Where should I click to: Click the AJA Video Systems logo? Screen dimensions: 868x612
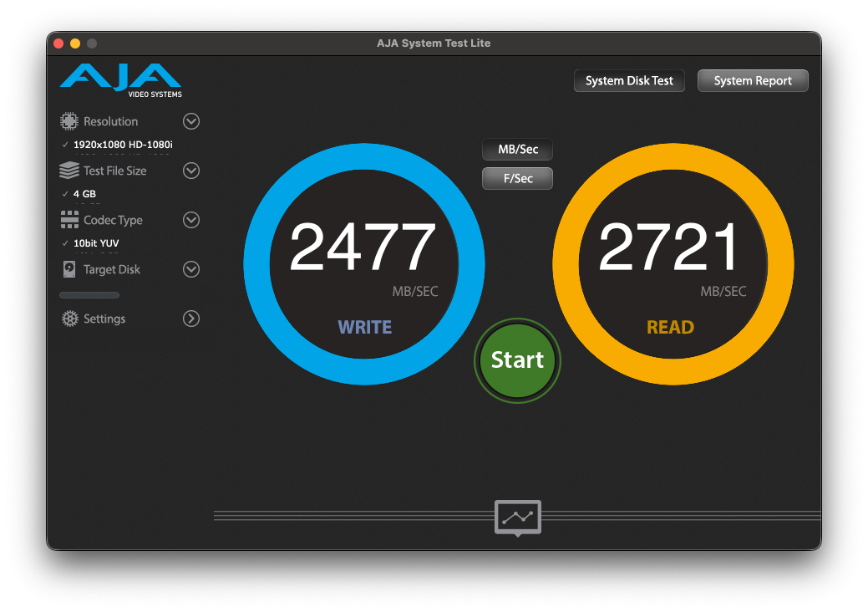120,80
